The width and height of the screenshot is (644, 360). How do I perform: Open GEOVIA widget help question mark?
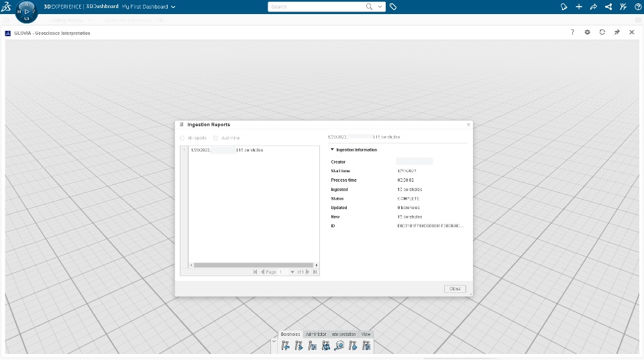coord(572,32)
